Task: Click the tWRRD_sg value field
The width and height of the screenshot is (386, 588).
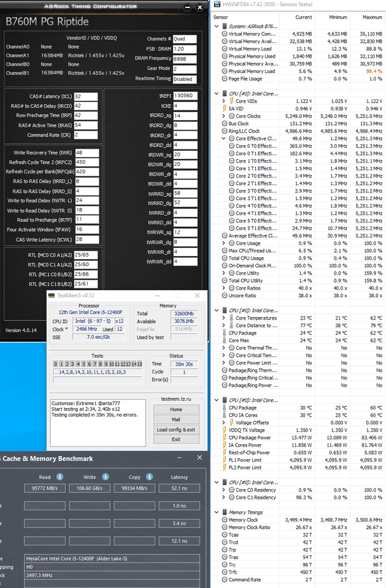Action: pos(185,194)
